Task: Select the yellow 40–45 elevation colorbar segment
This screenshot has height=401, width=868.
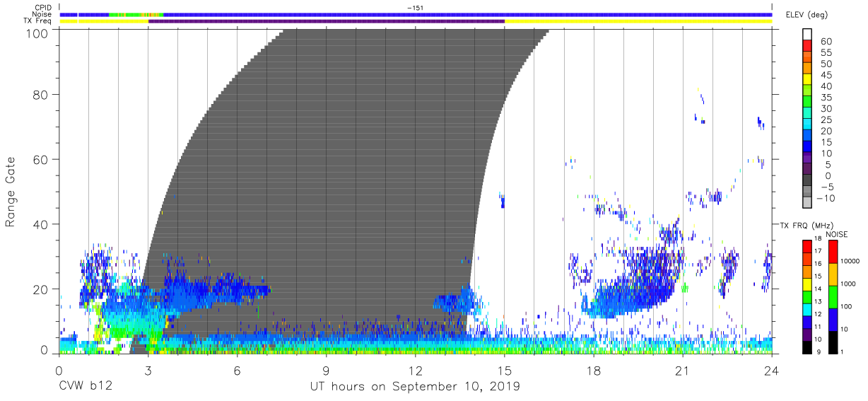Action: coord(807,80)
